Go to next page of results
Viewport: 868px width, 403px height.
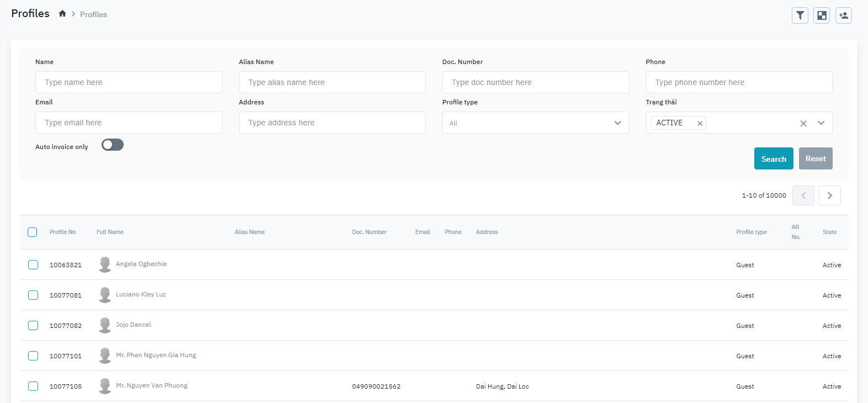829,195
